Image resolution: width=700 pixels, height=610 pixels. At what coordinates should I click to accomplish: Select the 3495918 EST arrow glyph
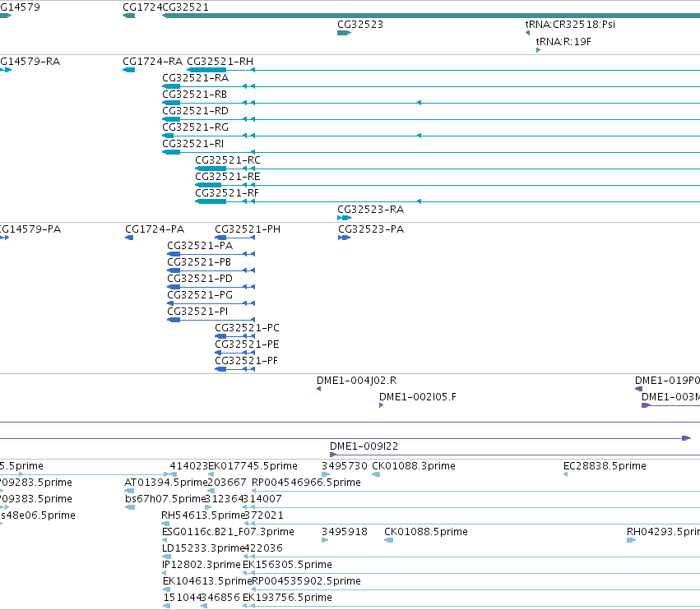coord(325,540)
